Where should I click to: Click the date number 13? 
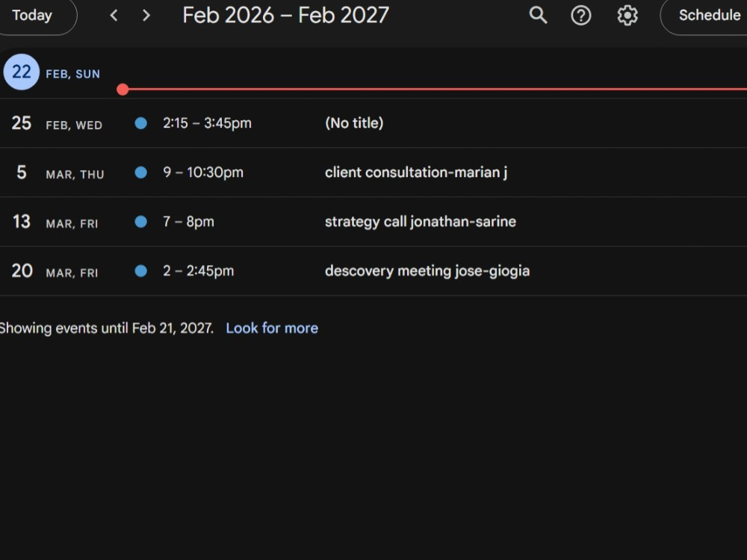pyautogui.click(x=22, y=222)
